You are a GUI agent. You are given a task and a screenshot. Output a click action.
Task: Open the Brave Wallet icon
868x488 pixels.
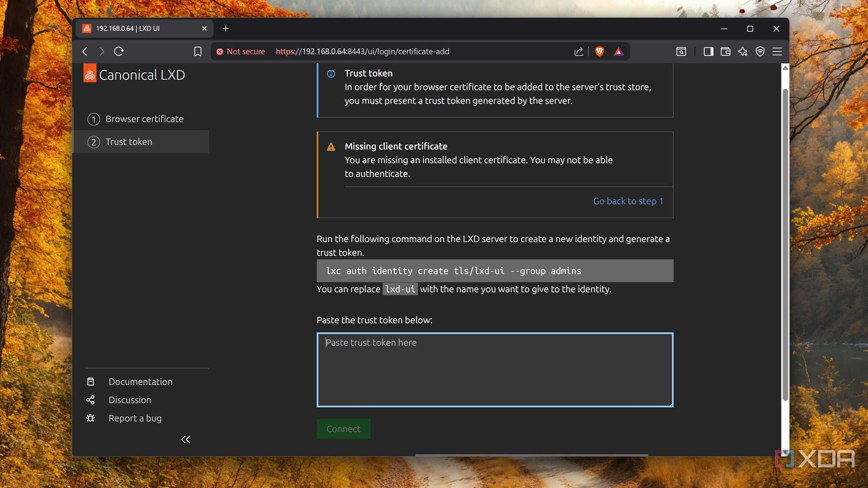tap(725, 52)
